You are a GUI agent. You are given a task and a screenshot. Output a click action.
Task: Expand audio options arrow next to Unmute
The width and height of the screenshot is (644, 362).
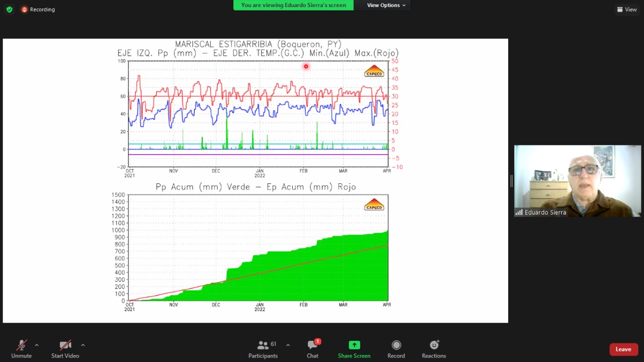[x=37, y=345]
